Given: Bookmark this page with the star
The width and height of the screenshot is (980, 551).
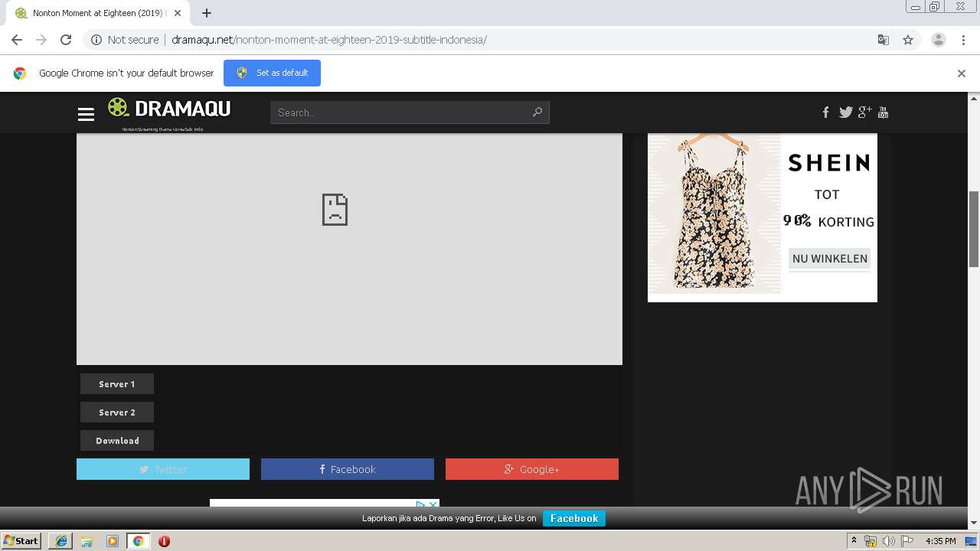Looking at the screenshot, I should tap(908, 40).
